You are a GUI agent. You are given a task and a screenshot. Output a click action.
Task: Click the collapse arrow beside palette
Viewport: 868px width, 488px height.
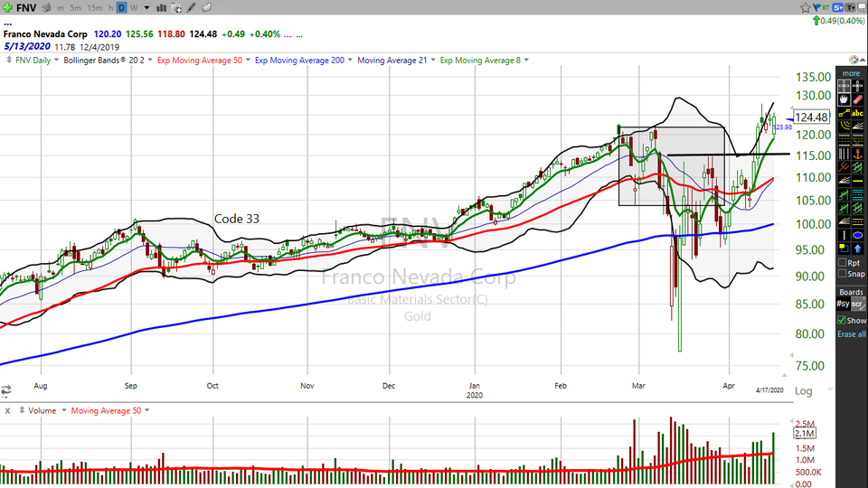click(x=863, y=60)
